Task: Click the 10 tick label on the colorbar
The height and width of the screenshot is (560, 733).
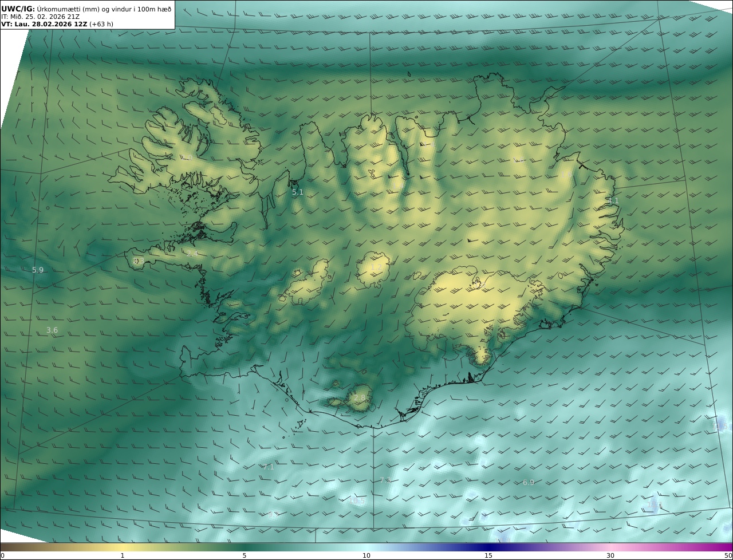Action: pos(366,555)
